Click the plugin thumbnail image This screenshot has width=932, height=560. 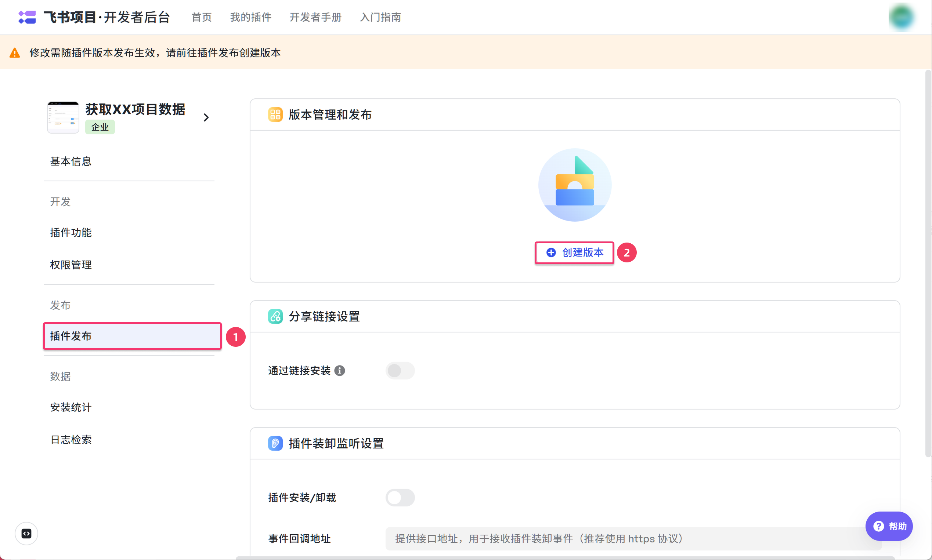coord(63,117)
